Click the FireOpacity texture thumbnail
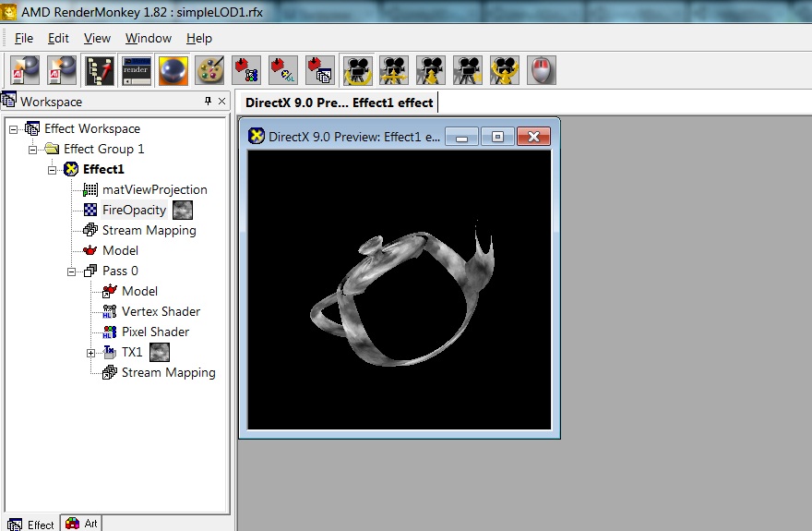Screen dimensions: 812x531 [183, 210]
